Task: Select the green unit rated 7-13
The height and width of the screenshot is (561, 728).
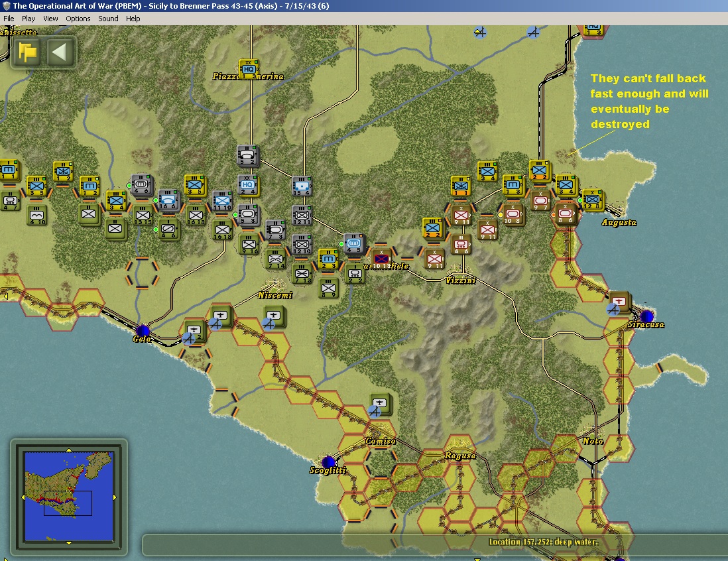Action: (302, 274)
